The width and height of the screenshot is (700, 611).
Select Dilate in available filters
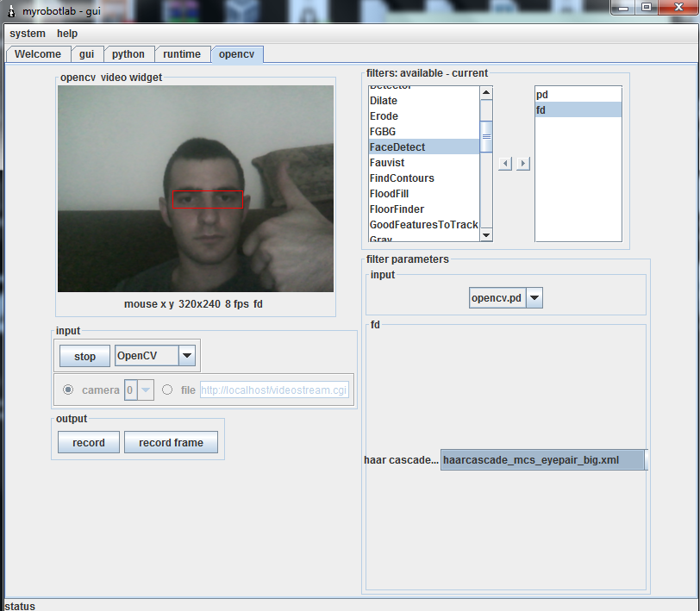(x=424, y=101)
